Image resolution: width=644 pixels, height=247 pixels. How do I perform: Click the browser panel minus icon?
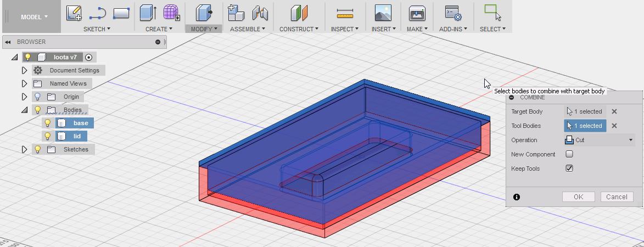coord(158,42)
